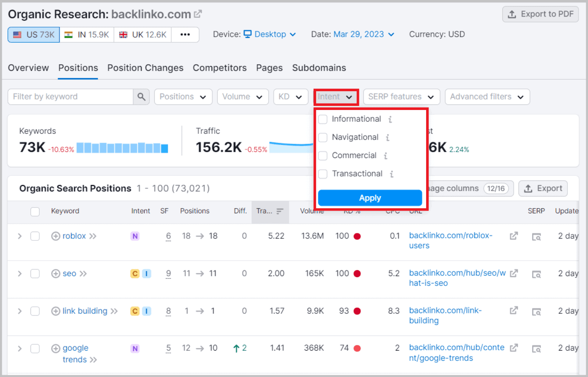Image resolution: width=588 pixels, height=377 pixels.
Task: Click the Apply button in Intent menu
Action: pos(370,198)
